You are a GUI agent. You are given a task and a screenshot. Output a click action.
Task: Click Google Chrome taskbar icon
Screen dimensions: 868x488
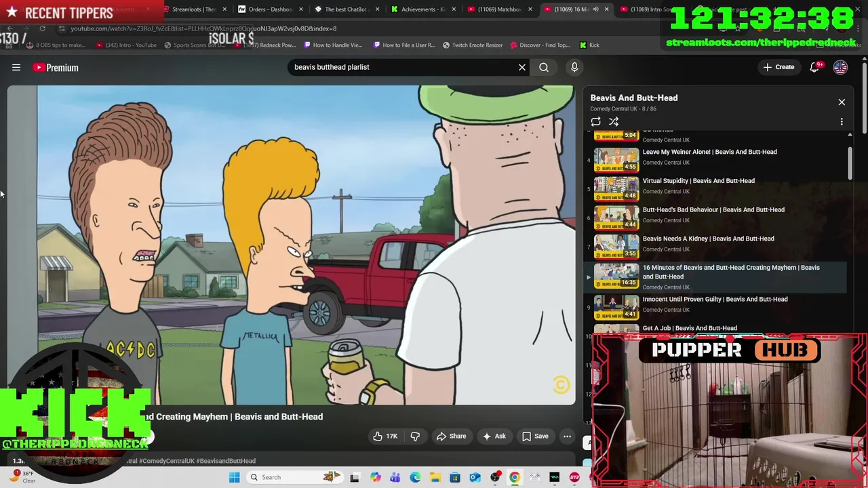[x=515, y=477]
